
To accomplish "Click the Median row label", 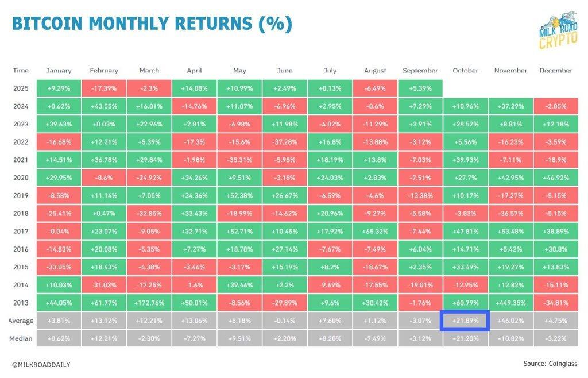I will coord(21,338).
